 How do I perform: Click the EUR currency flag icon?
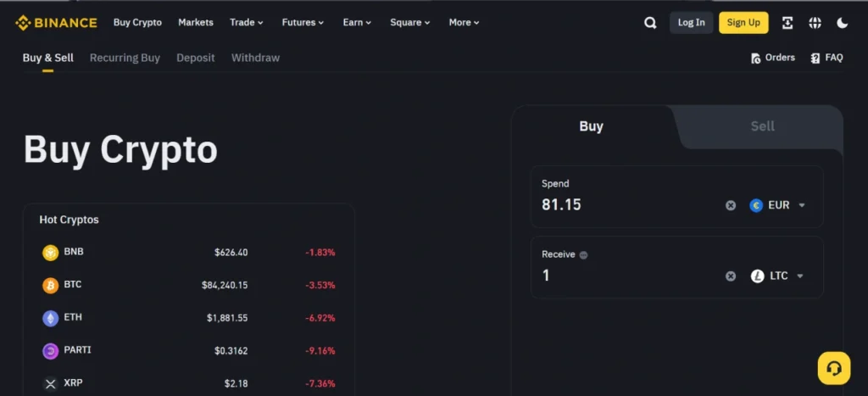coord(756,205)
